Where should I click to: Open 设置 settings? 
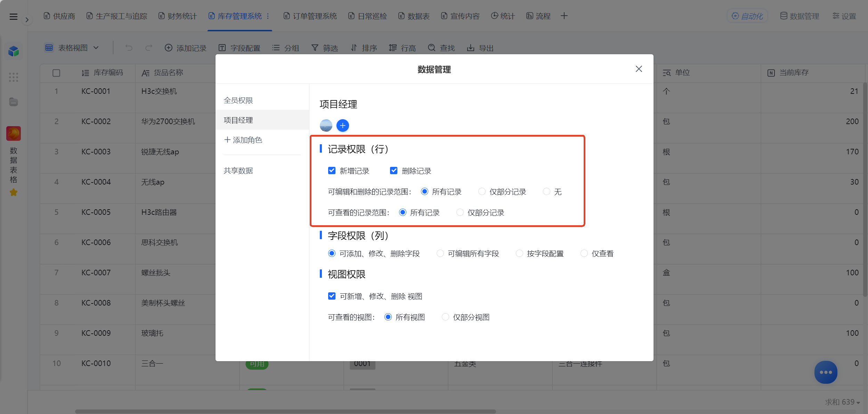[844, 16]
